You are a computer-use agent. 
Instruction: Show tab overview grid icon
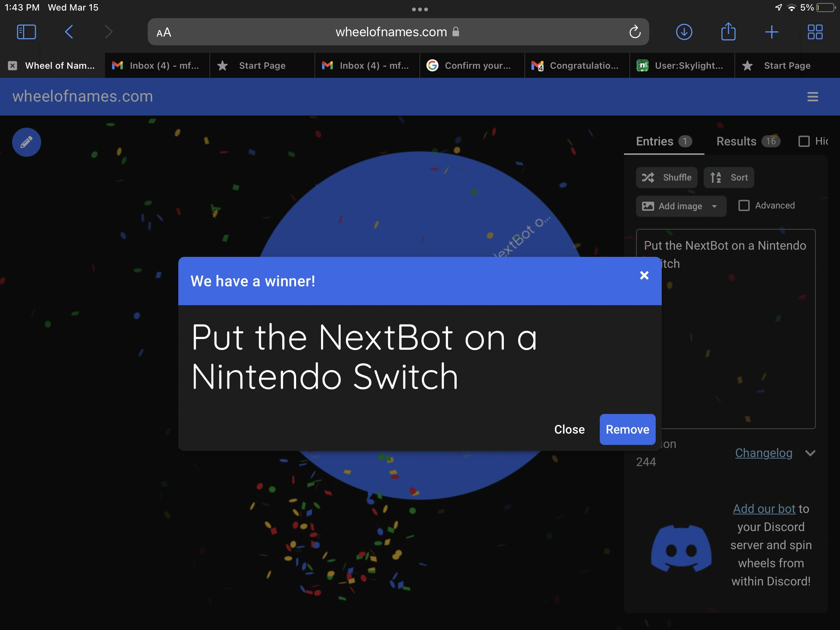(x=815, y=32)
